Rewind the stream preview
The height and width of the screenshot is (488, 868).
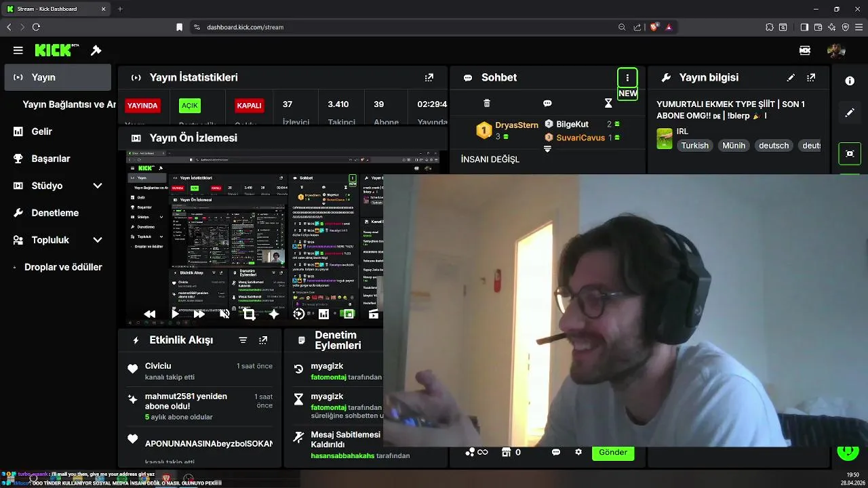pyautogui.click(x=150, y=314)
